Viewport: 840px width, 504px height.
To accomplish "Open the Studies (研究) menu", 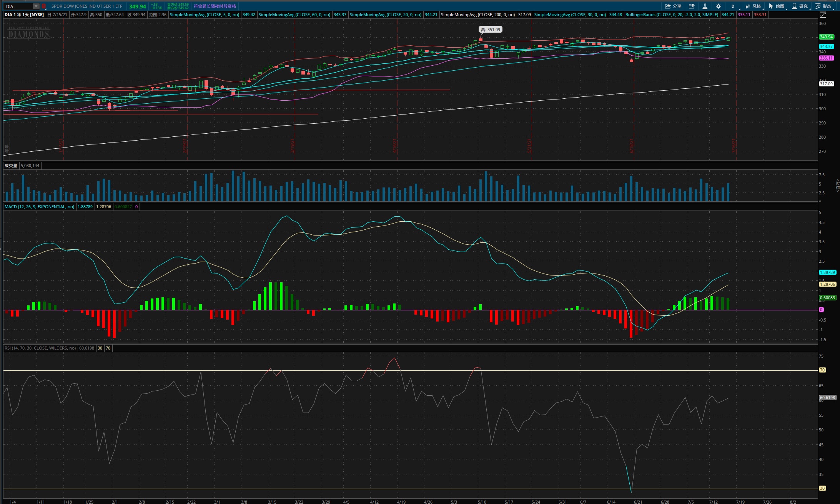I will (x=800, y=6).
